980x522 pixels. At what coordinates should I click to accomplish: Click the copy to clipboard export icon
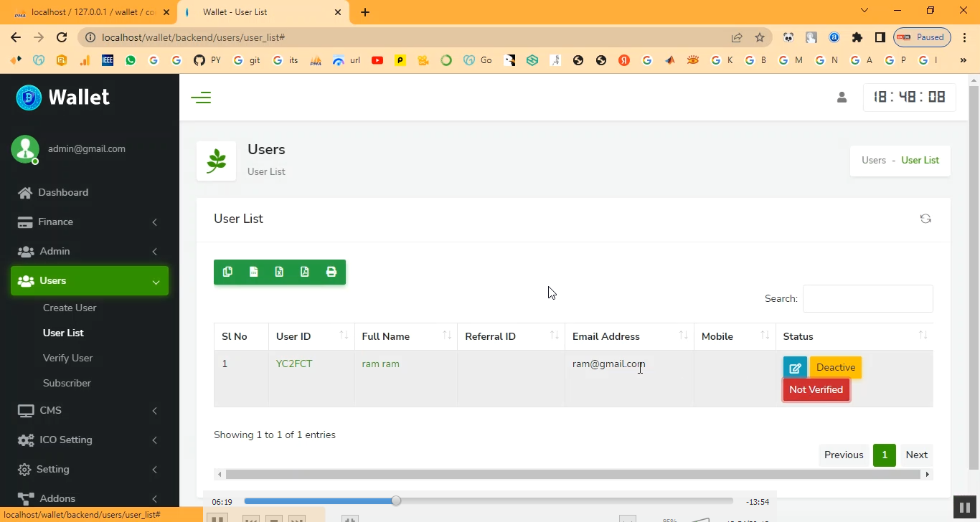click(227, 272)
